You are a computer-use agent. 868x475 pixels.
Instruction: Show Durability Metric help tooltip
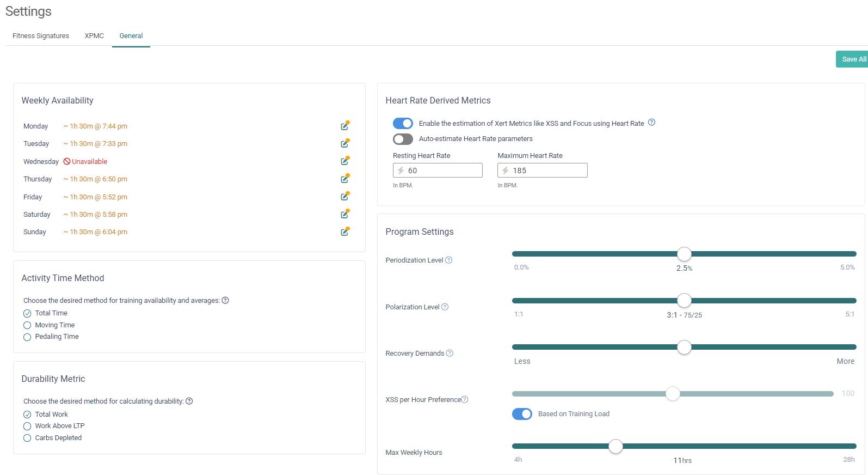click(x=189, y=401)
